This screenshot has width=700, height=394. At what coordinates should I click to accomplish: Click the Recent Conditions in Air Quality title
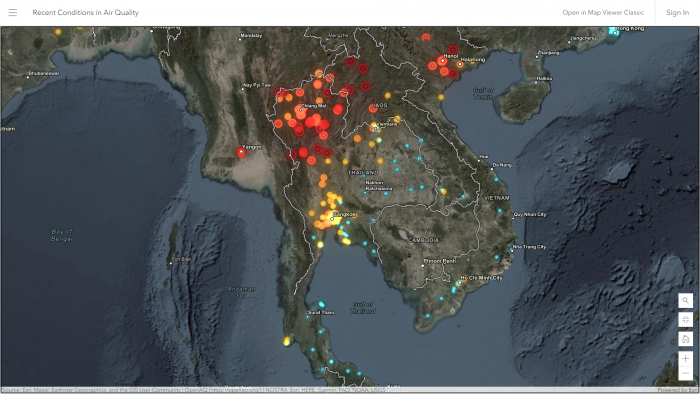click(x=85, y=12)
